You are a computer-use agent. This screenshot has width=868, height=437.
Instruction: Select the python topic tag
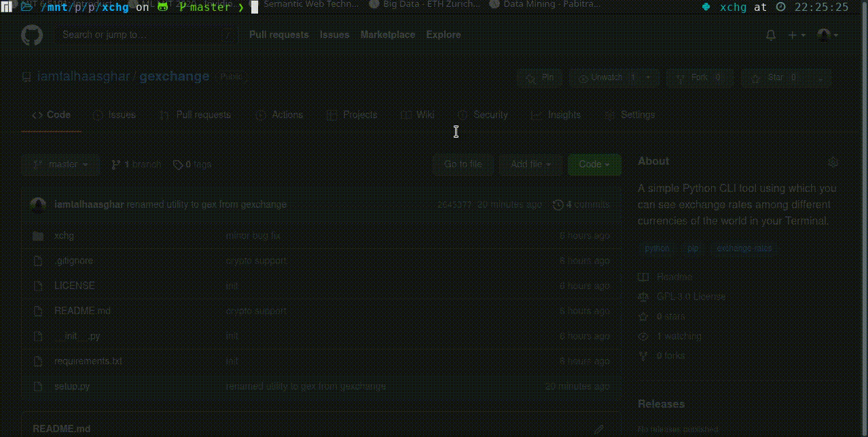(657, 249)
